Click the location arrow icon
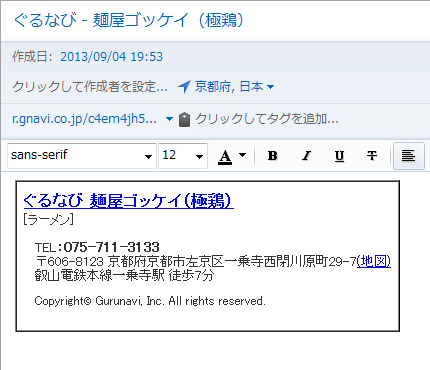 184,87
